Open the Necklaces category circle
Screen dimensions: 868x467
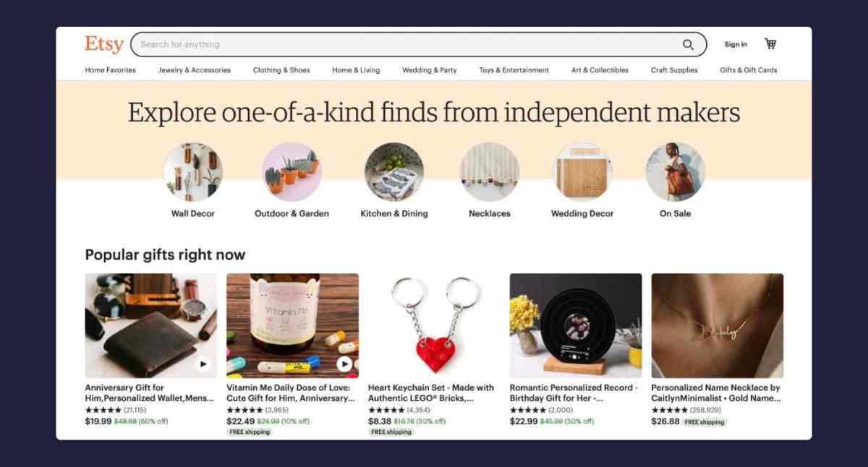pos(490,172)
